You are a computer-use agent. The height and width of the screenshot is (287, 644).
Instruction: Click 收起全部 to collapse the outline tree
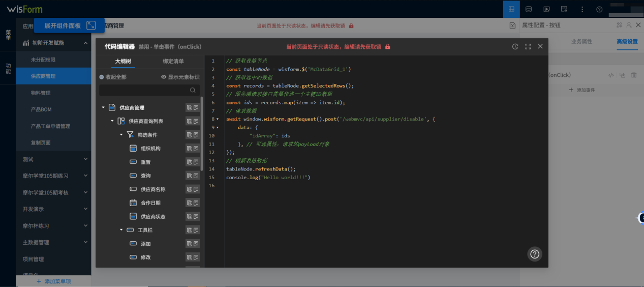[x=113, y=77]
